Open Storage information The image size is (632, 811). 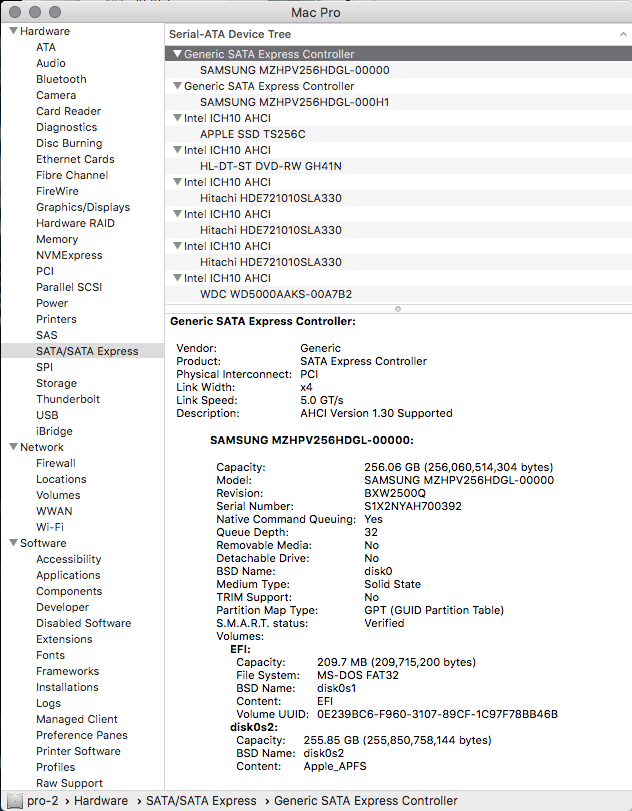coord(56,383)
